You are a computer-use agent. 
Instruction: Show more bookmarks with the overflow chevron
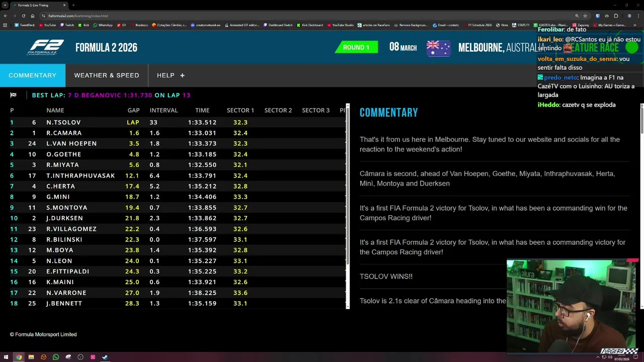coord(635,25)
